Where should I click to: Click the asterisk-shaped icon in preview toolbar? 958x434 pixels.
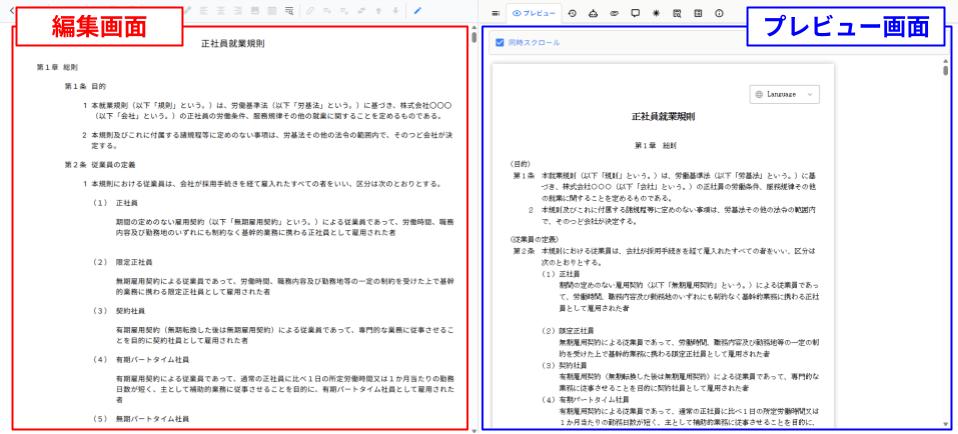[x=654, y=13]
